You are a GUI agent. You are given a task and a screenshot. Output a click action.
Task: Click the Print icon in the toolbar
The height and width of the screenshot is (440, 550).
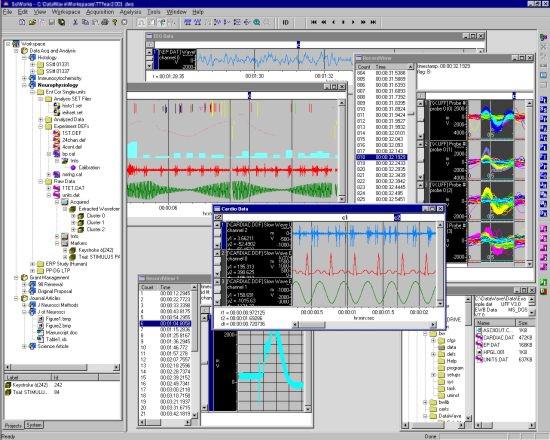[x=105, y=22]
